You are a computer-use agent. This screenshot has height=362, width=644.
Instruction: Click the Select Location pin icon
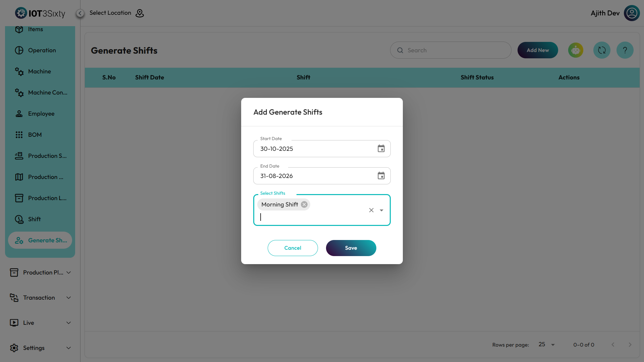[x=140, y=13]
